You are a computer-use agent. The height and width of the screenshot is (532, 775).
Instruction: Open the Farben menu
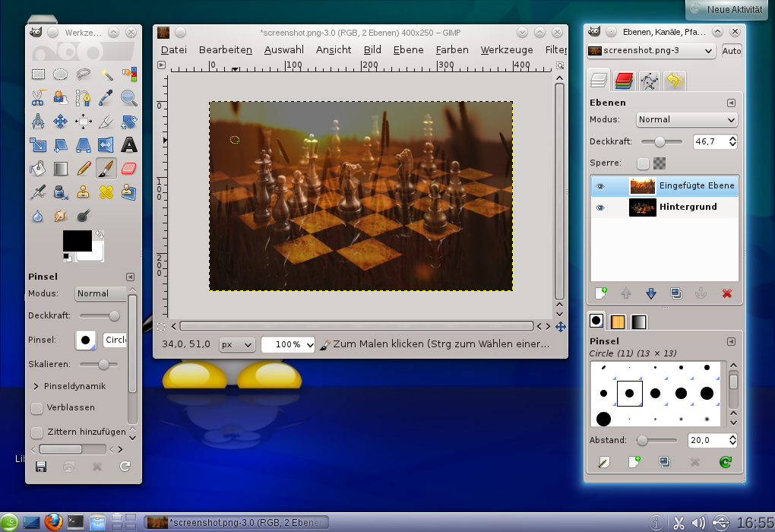[452, 50]
